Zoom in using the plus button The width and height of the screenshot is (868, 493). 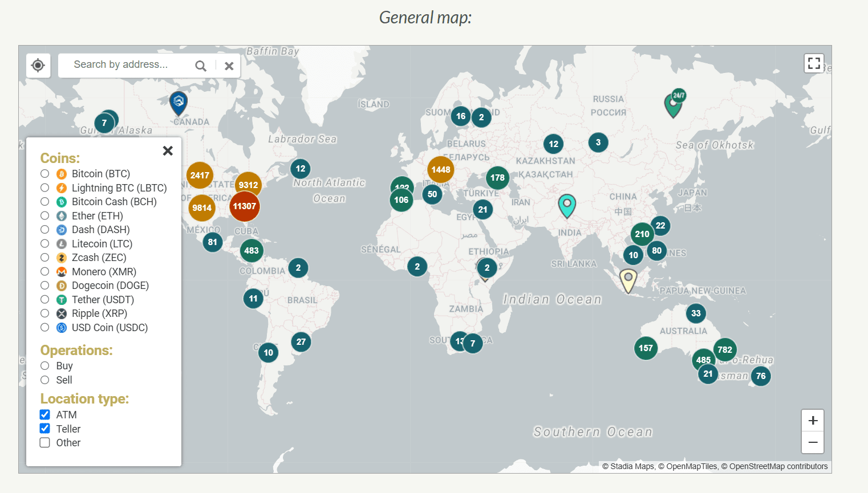pyautogui.click(x=812, y=420)
